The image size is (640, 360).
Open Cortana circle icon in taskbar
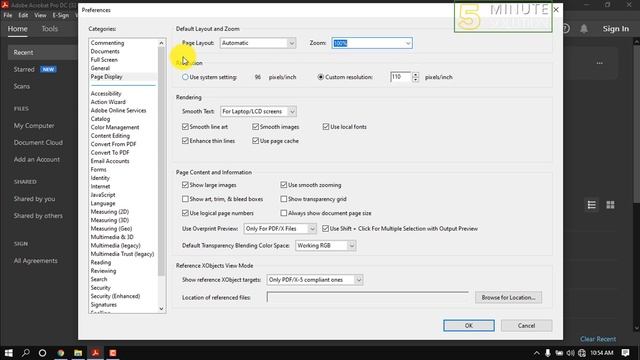click(42, 353)
